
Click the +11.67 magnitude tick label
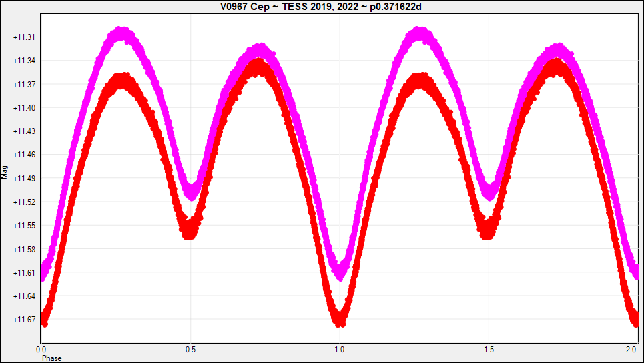point(24,320)
